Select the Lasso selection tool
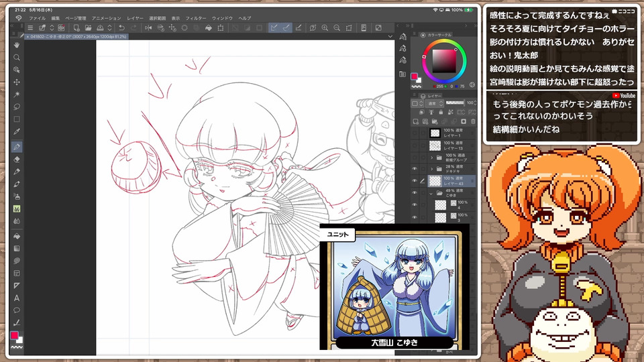Screen dimensions: 644x362 [x=16, y=107]
